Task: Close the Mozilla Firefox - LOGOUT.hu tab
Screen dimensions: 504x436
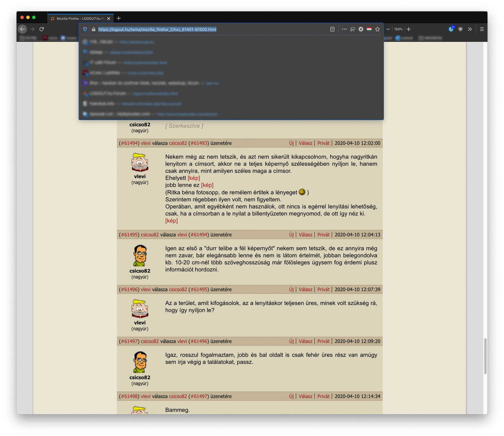Action: (109, 18)
